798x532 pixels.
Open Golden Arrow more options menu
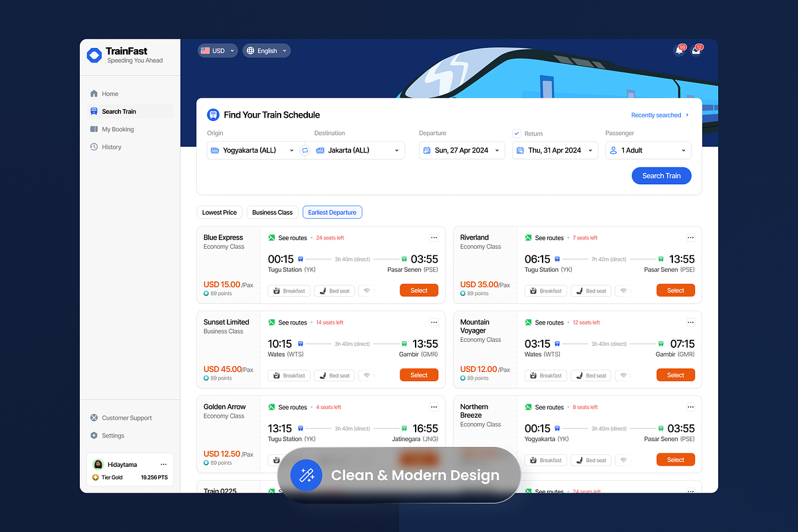click(434, 407)
